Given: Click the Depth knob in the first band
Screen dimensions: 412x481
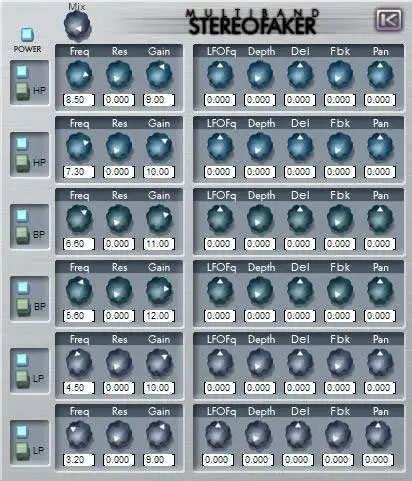Looking at the screenshot, I should (260, 75).
